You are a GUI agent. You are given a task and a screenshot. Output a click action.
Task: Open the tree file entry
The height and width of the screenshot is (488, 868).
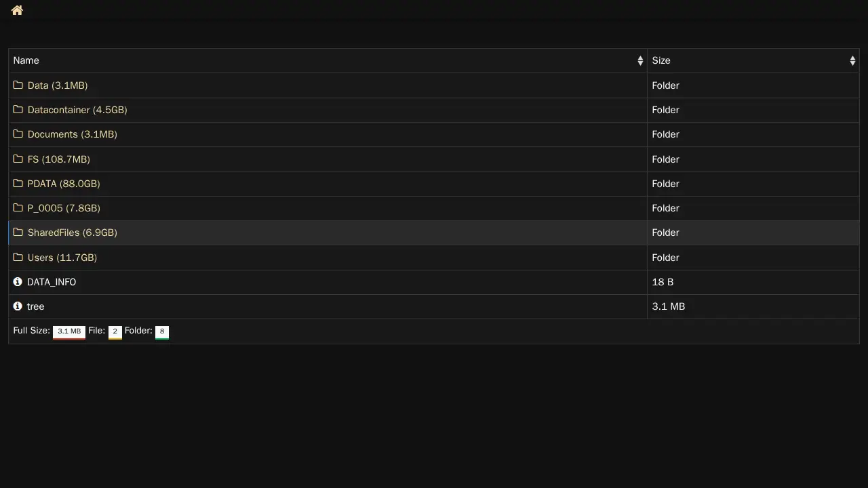(36, 306)
